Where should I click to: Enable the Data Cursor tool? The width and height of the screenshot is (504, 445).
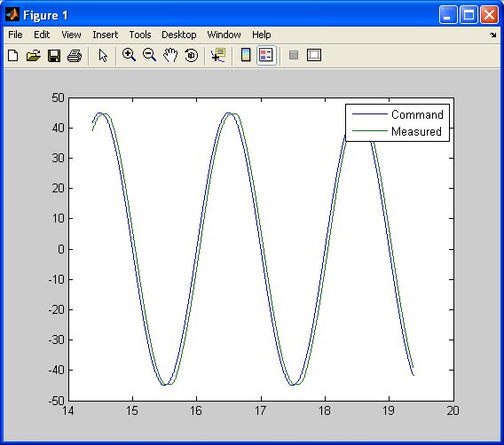point(218,55)
